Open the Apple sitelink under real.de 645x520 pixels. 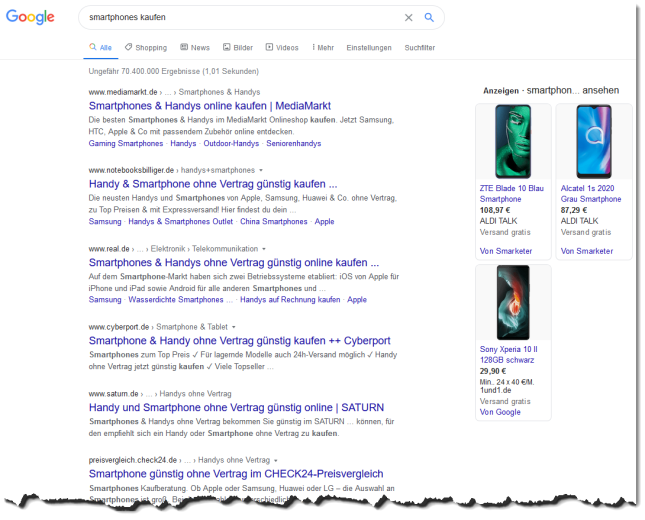click(357, 299)
